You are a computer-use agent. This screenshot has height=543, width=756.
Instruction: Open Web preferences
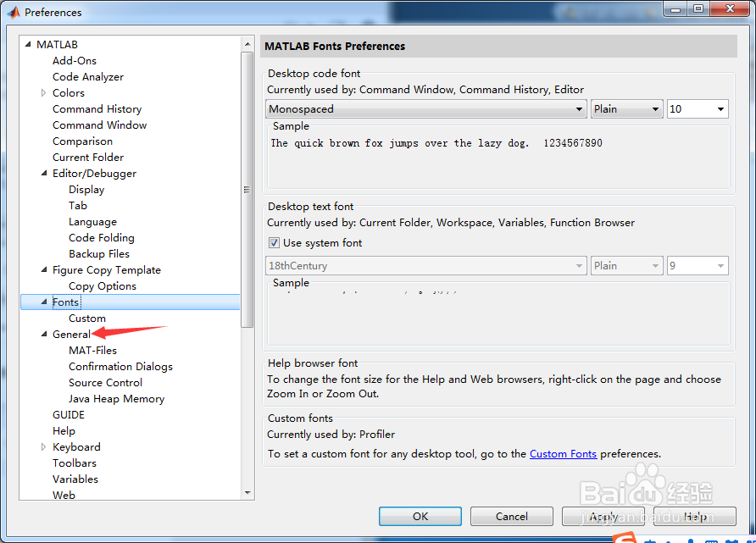64,495
